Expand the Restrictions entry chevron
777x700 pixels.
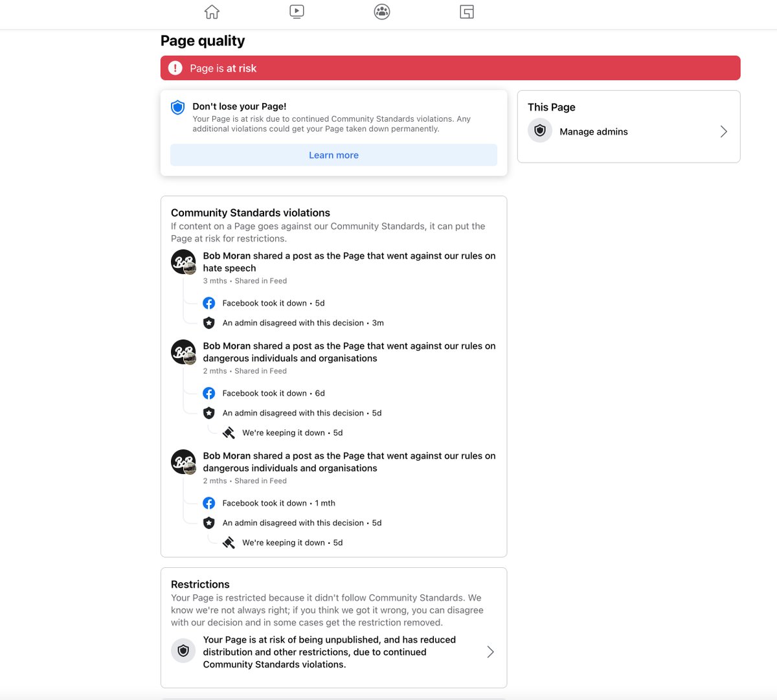490,651
